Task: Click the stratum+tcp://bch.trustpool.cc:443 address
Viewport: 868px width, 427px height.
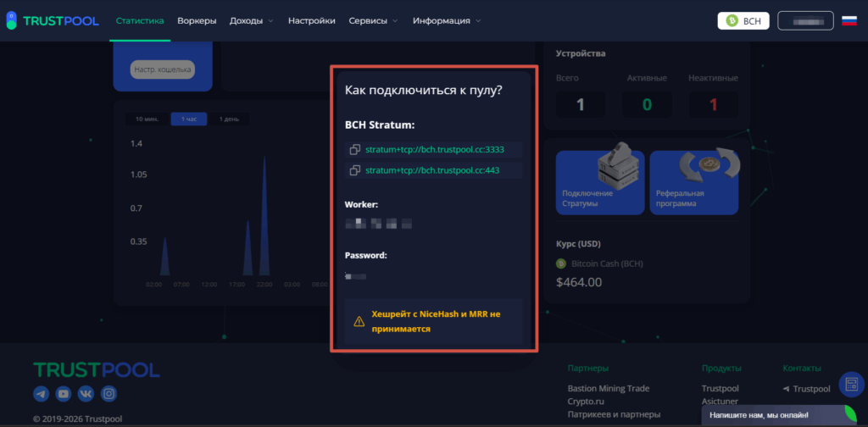Action: click(x=432, y=170)
